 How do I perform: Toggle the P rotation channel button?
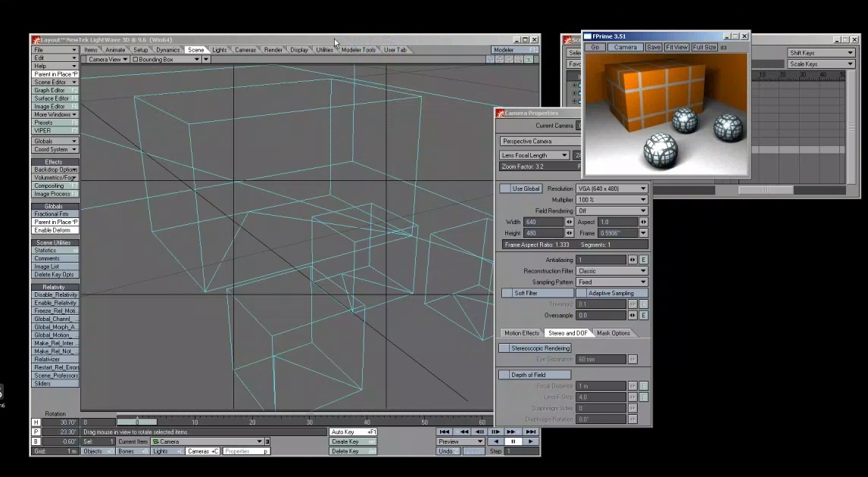36,432
